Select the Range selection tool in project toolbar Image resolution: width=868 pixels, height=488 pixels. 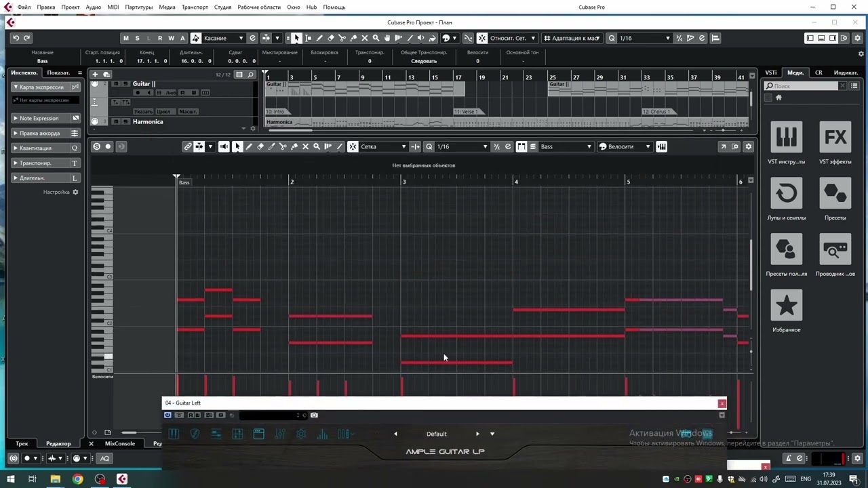[x=308, y=38]
